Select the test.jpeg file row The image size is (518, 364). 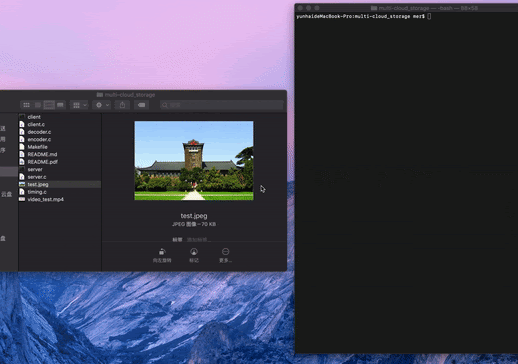coord(60,184)
